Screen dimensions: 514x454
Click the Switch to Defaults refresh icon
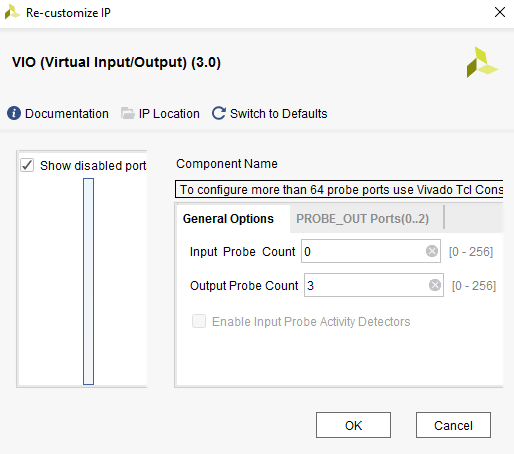[219, 113]
